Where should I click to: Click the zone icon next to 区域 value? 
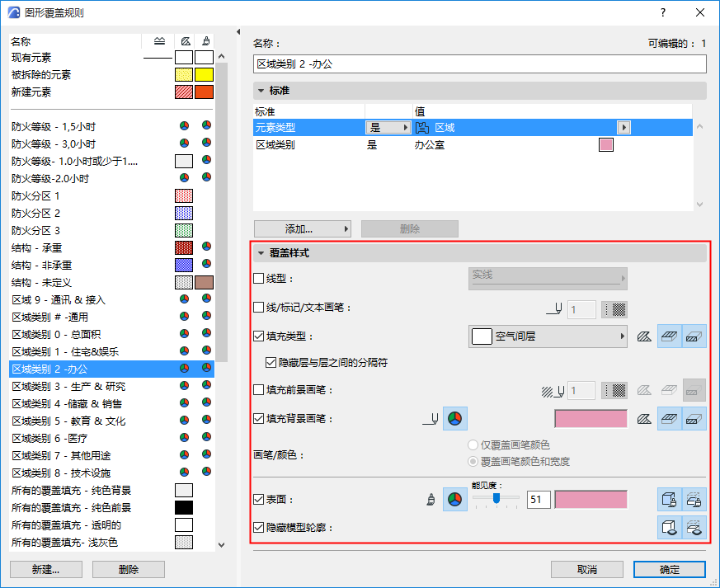[422, 128]
